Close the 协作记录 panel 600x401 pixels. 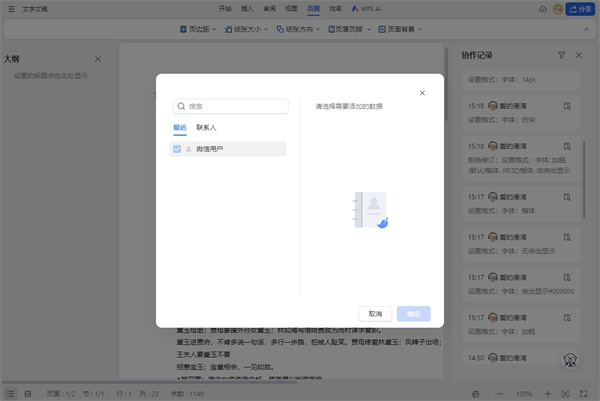[579, 55]
